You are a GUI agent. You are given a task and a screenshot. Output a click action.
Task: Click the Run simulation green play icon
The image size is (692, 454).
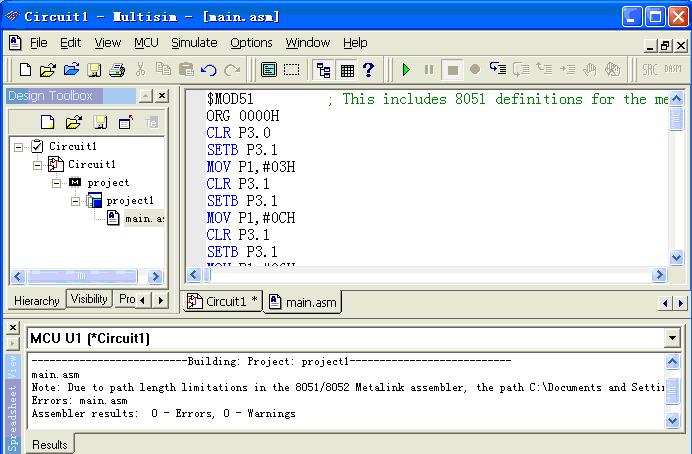(406, 70)
